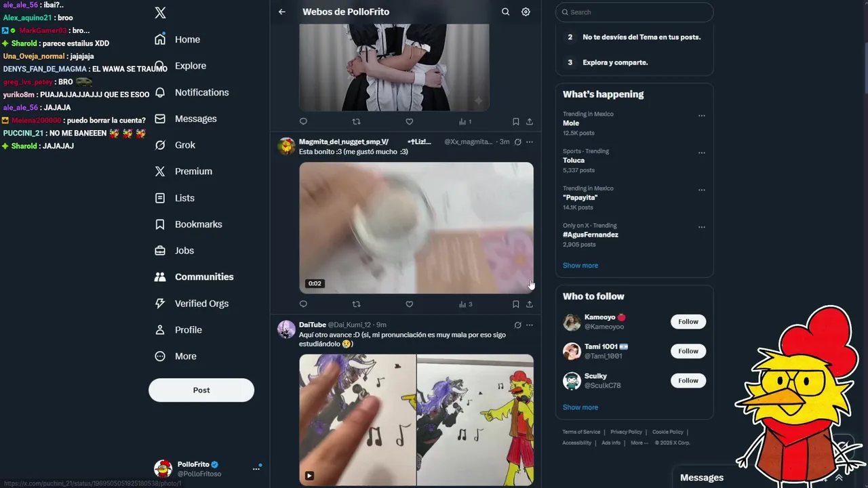Like the Magmita del nugget post
This screenshot has width=868, height=488.
(x=409, y=304)
